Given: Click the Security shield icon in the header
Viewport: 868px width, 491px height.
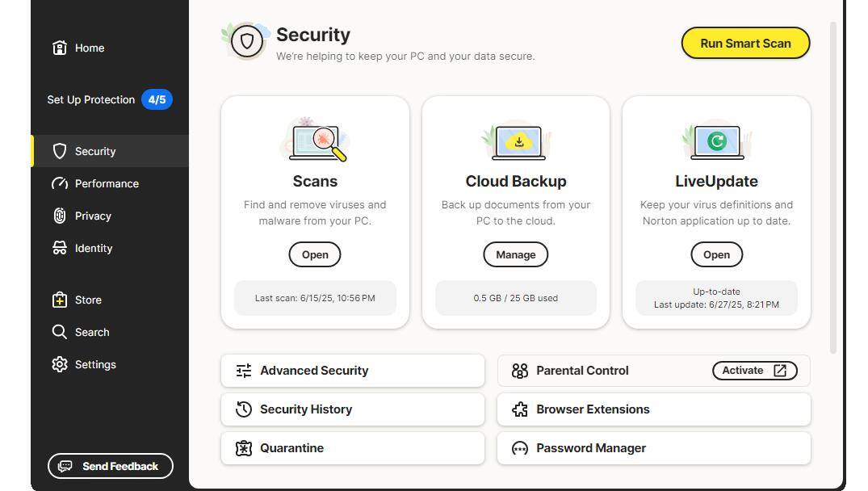Looking at the screenshot, I should (x=247, y=41).
